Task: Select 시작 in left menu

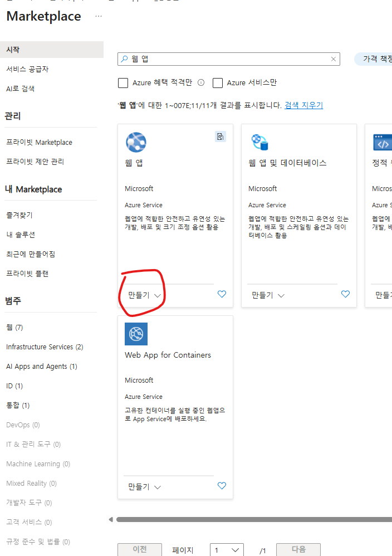Action: click(52, 50)
